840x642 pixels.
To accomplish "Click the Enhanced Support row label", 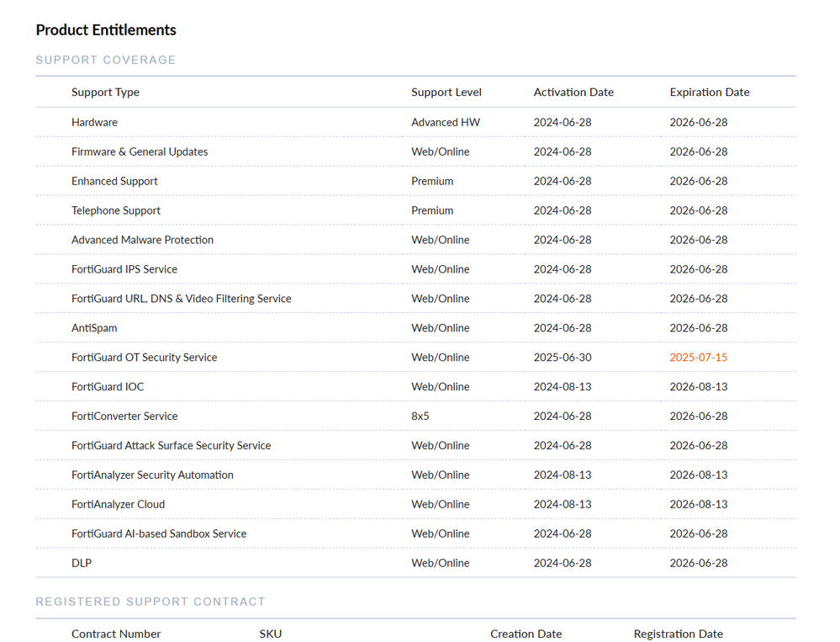I will pos(114,181).
